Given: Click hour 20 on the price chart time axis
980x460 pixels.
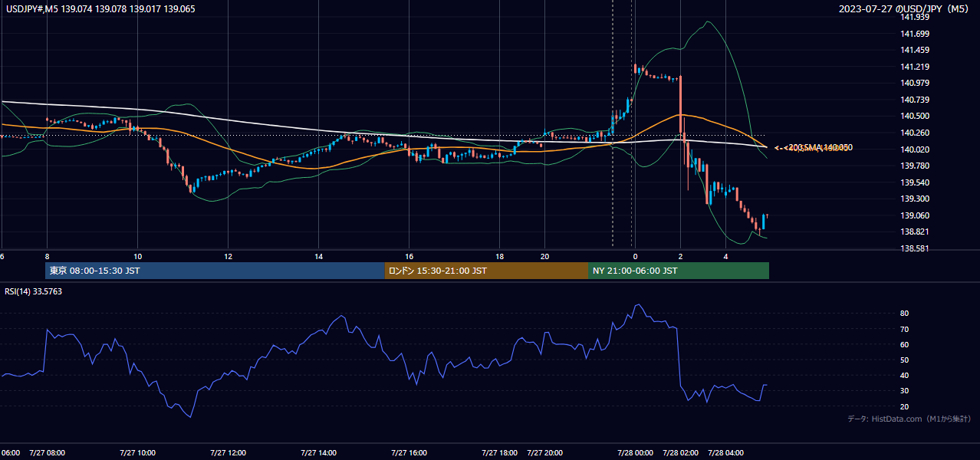Looking at the screenshot, I should [545, 256].
